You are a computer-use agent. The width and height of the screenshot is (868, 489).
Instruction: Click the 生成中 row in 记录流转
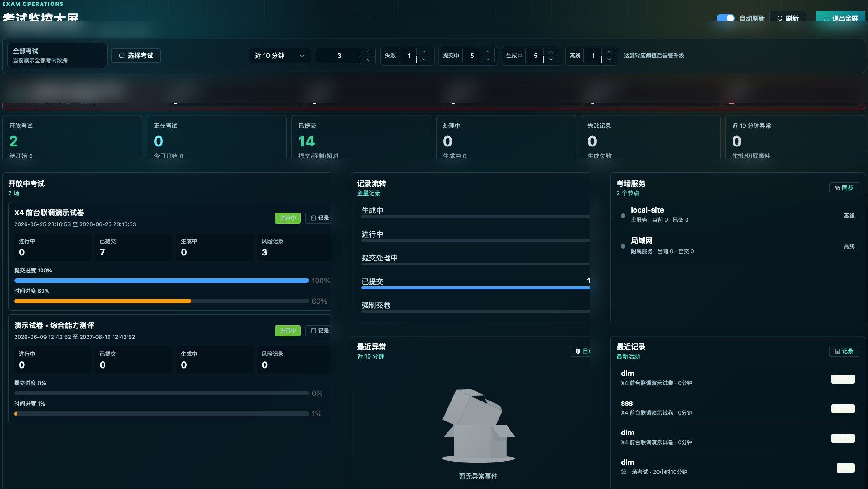click(475, 212)
